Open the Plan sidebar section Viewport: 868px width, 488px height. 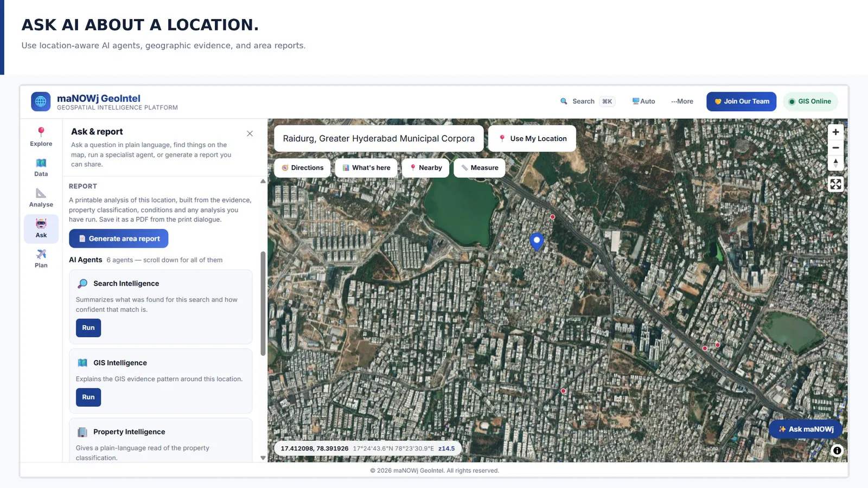(41, 259)
